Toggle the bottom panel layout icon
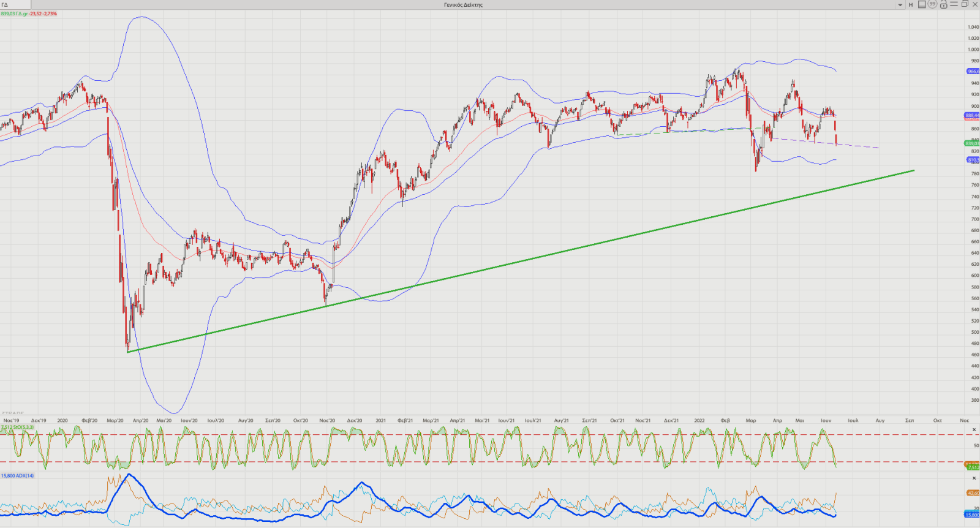Screen dimensions: 980x528 coord(922,4)
